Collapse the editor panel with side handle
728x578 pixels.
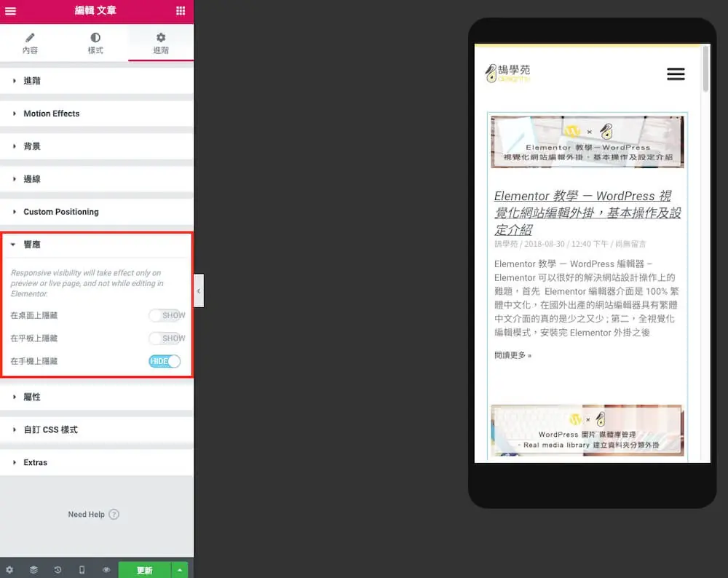click(199, 290)
